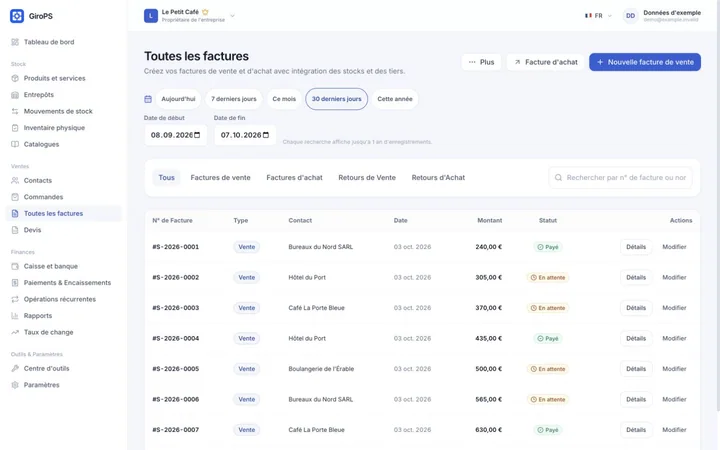The width and height of the screenshot is (720, 450).
Task: Click Modifier for invoice #S-2026-0005
Action: pos(674,369)
